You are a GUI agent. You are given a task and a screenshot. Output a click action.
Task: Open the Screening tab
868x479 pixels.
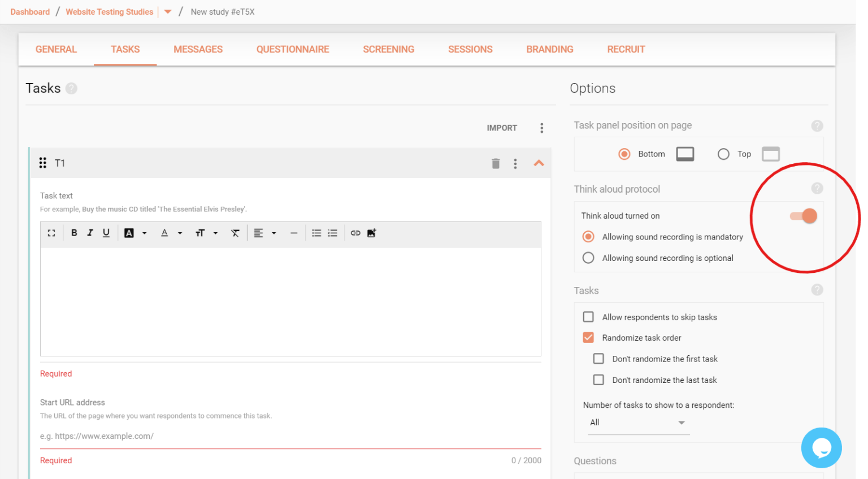pos(388,49)
